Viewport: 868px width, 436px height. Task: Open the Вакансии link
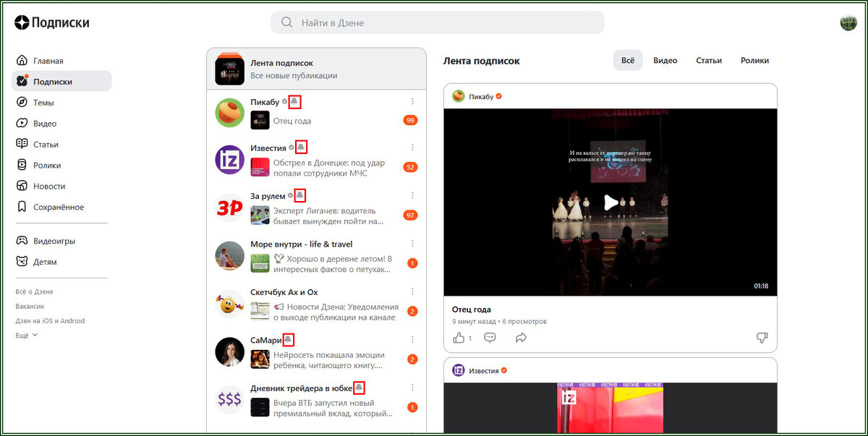(x=30, y=307)
